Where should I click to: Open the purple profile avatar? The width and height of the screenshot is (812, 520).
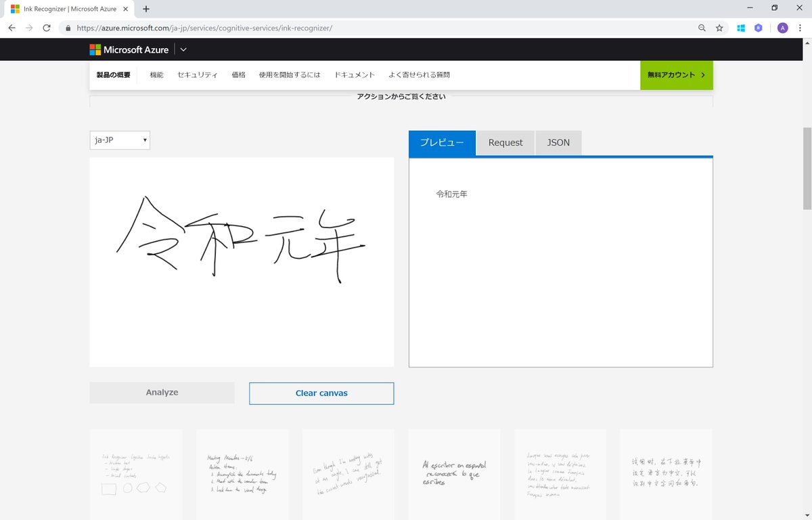coord(782,28)
